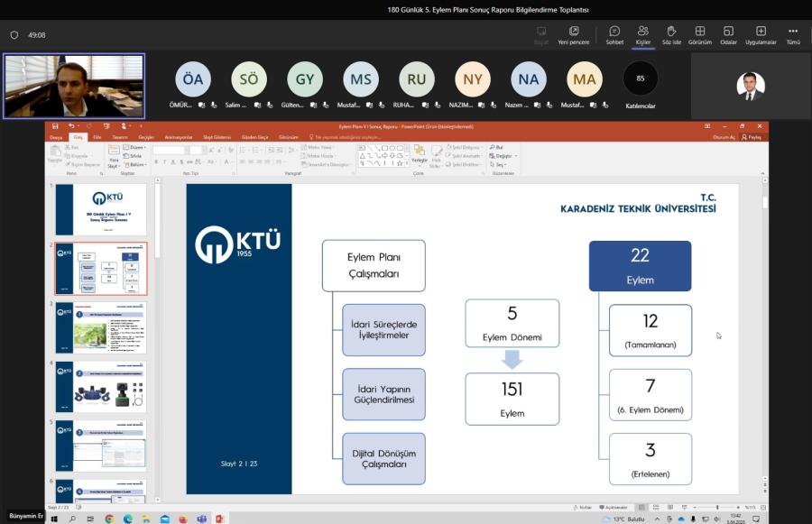Click Undo in PowerPoint quick access toolbar
The width and height of the screenshot is (812, 524).
pos(71,126)
